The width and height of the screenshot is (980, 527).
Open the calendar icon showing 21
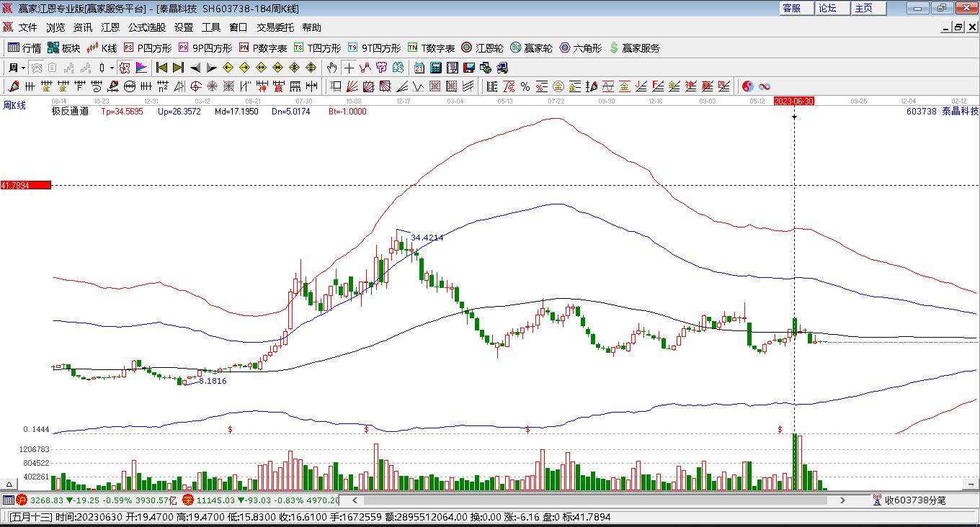419,68
